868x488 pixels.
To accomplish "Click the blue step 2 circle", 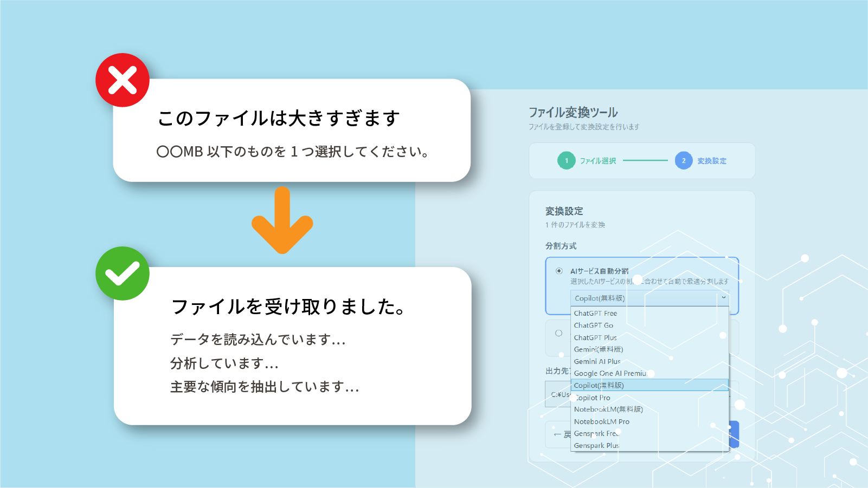I will 684,161.
